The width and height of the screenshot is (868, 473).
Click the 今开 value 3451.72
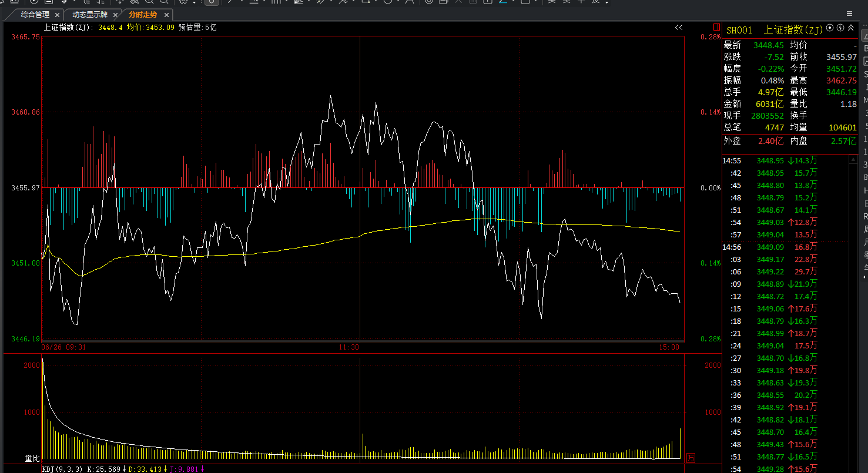coord(842,69)
